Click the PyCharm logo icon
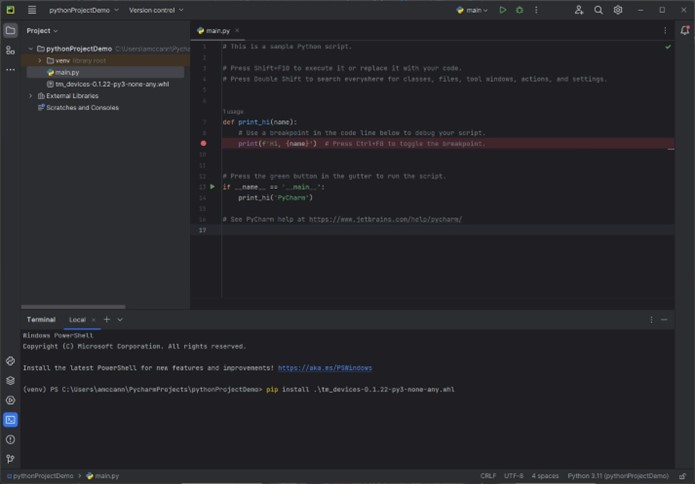 [x=10, y=10]
